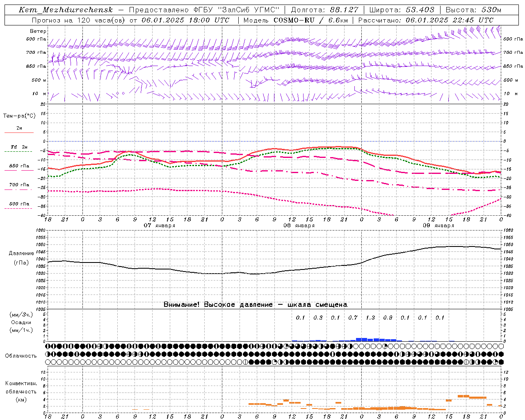The height and width of the screenshot is (420, 525).
Task: Click the 0.7 precipitation amount value
Action: point(353,317)
